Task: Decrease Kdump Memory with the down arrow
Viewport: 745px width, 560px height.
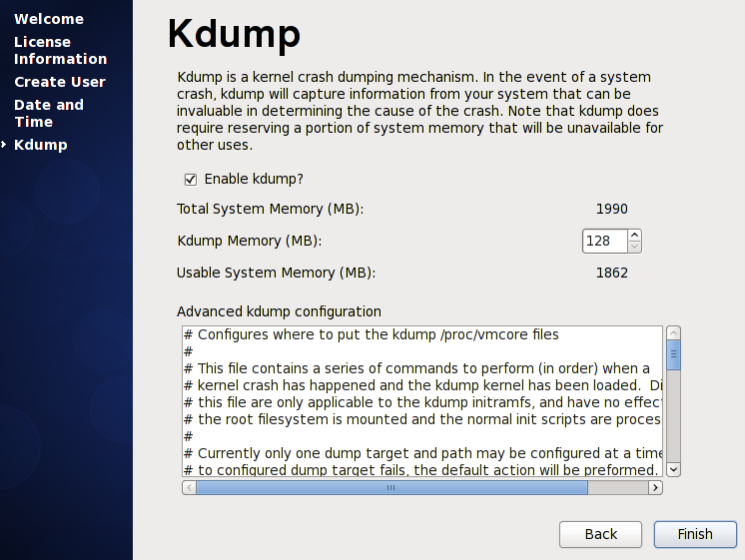Action: [634, 247]
